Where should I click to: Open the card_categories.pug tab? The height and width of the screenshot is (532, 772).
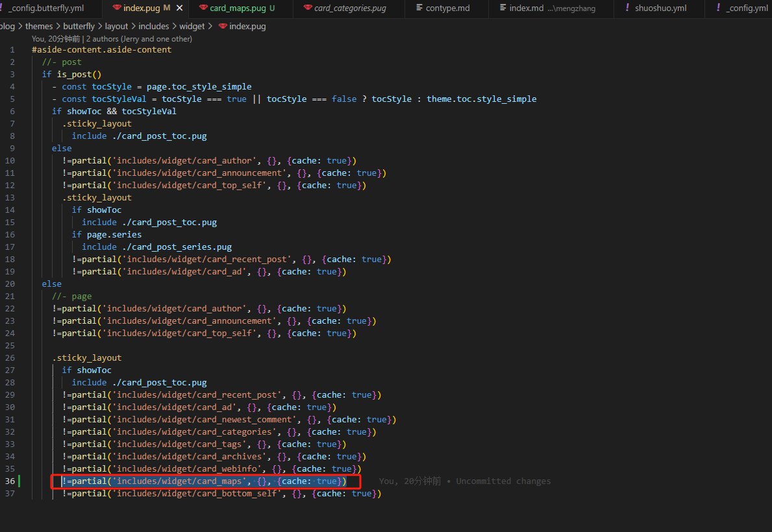coord(350,8)
